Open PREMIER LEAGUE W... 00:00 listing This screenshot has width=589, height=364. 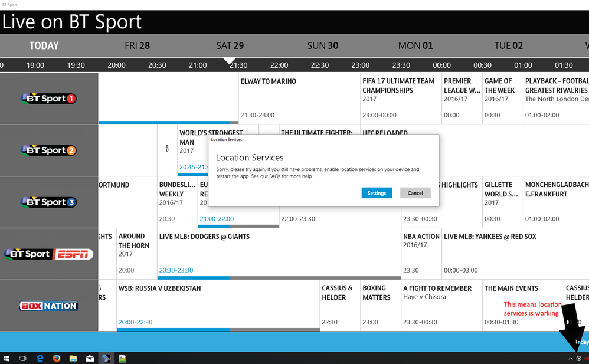point(462,98)
